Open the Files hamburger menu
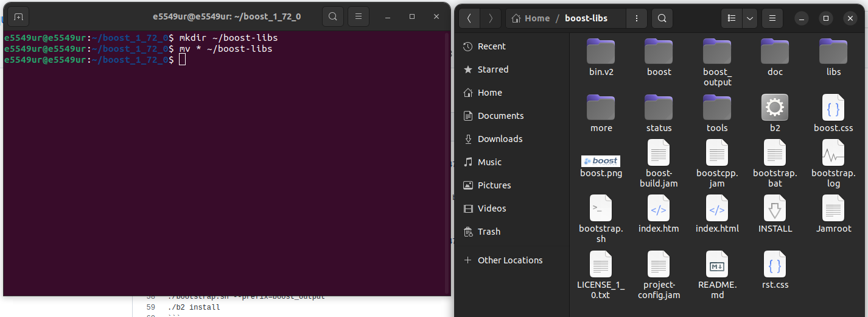This screenshot has height=317, width=868. click(x=772, y=18)
